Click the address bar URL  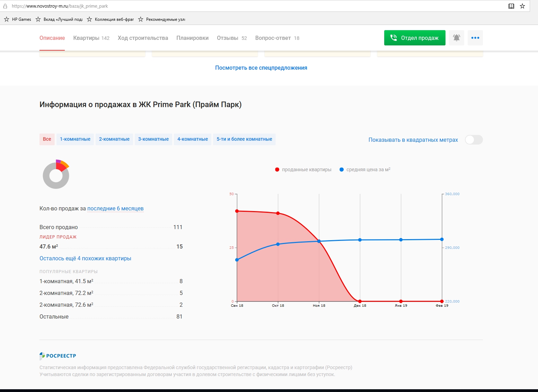(60, 6)
